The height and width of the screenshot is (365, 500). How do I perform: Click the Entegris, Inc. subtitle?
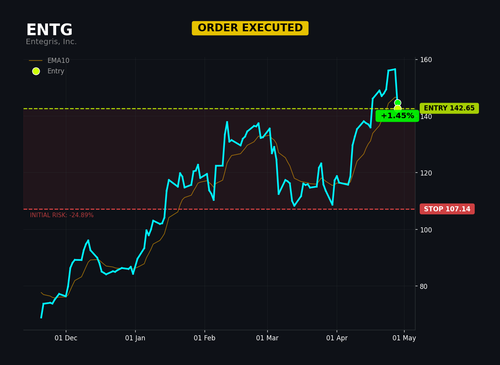coord(51,42)
